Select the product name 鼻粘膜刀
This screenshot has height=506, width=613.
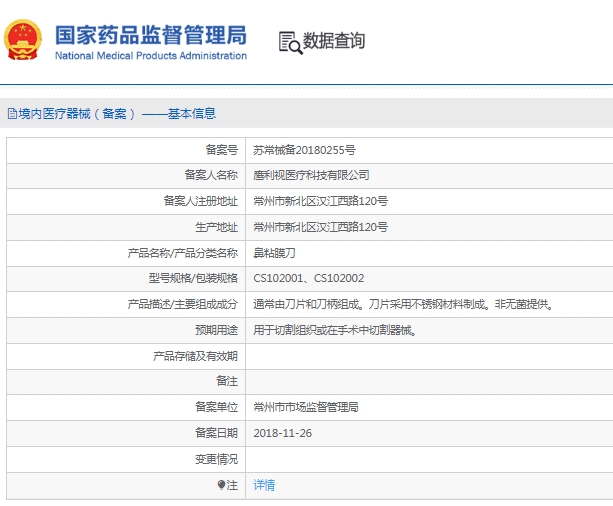(x=274, y=253)
